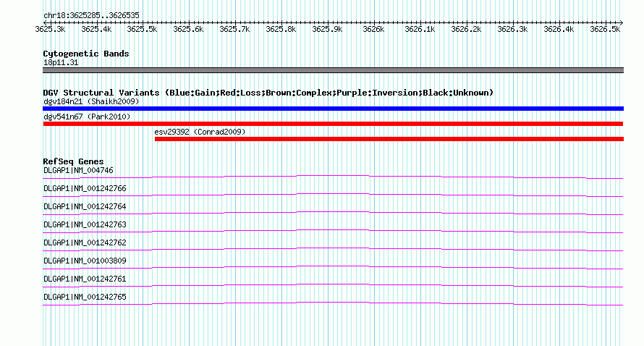The height and width of the screenshot is (346, 644).
Task: Open DLGAP1|NM_001003809 transcript label
Action: (x=85, y=261)
